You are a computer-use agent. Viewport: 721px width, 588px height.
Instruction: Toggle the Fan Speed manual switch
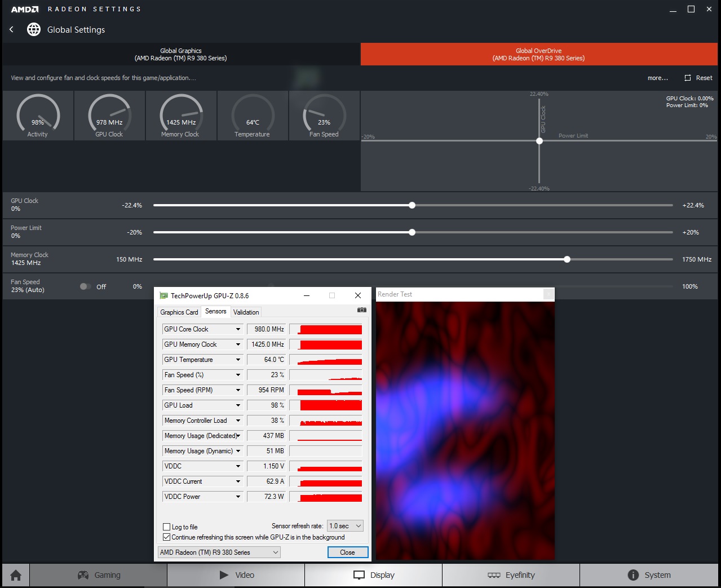coord(85,286)
